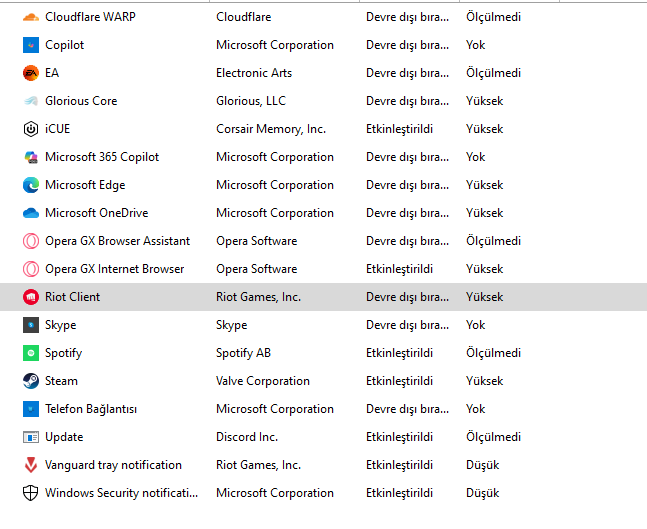This screenshot has width=647, height=529.
Task: Select the Telefon Bağlantısı startup entry
Action: (x=91, y=409)
